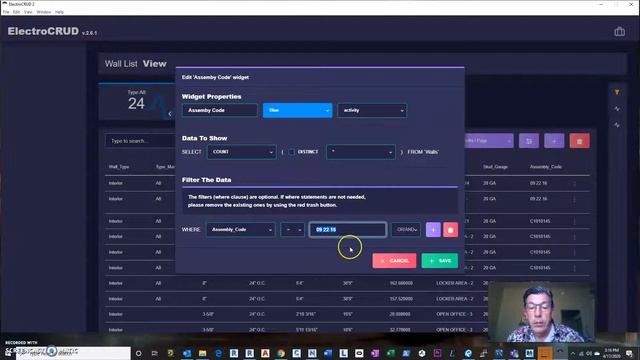This screenshot has width=640, height=360.
Task: Open the red Autodesk A icon in the taskbar
Action: coord(265,353)
